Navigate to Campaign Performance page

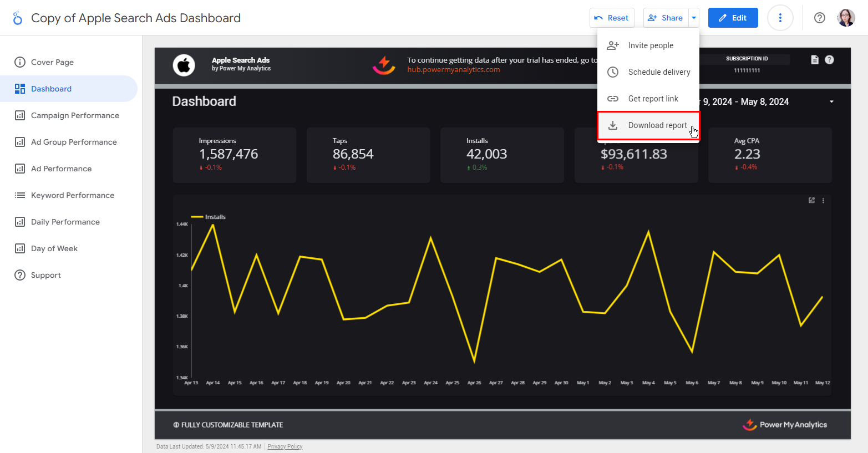pos(75,115)
